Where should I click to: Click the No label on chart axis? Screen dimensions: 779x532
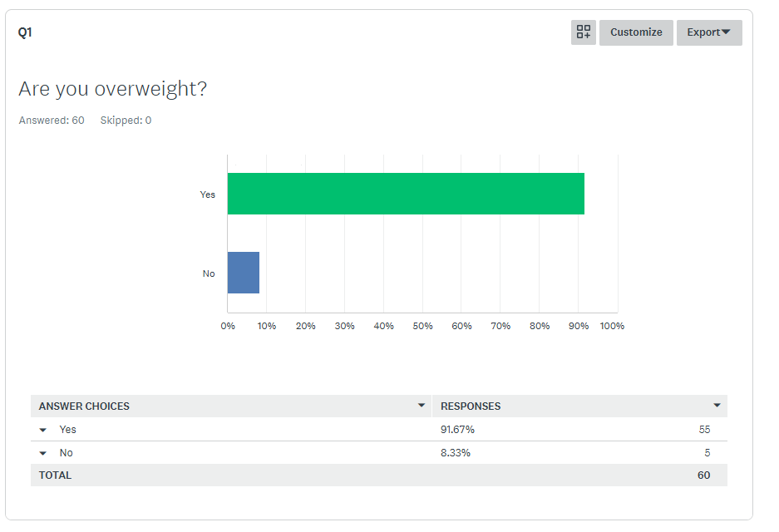(x=209, y=273)
